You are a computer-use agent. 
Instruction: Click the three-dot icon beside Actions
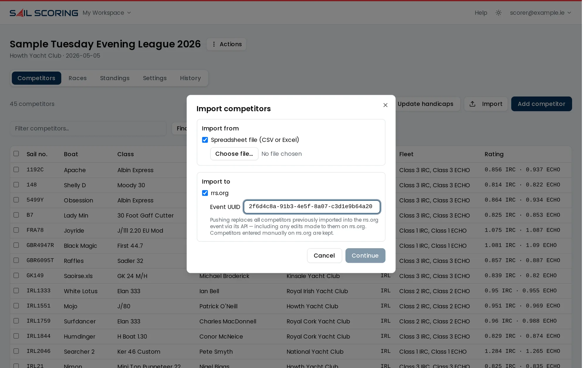point(214,44)
